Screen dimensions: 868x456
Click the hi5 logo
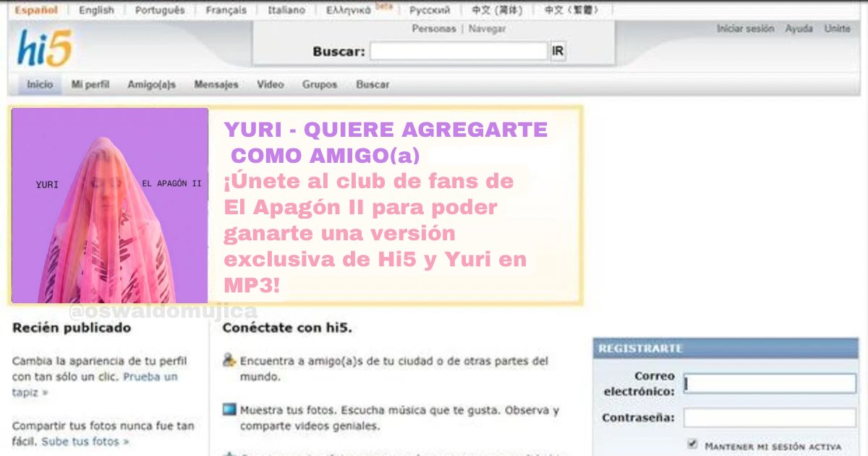tap(44, 48)
